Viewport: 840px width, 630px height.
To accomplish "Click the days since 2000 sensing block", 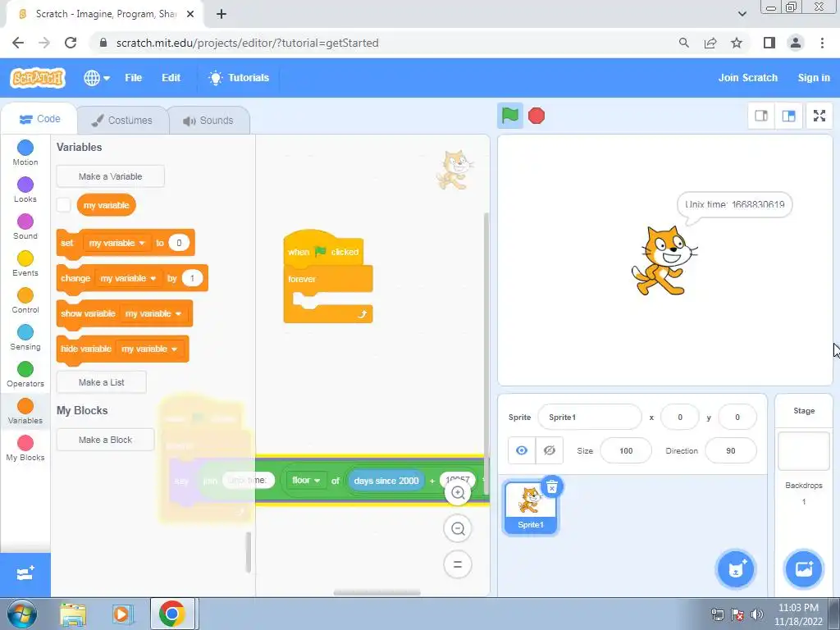I will point(386,481).
